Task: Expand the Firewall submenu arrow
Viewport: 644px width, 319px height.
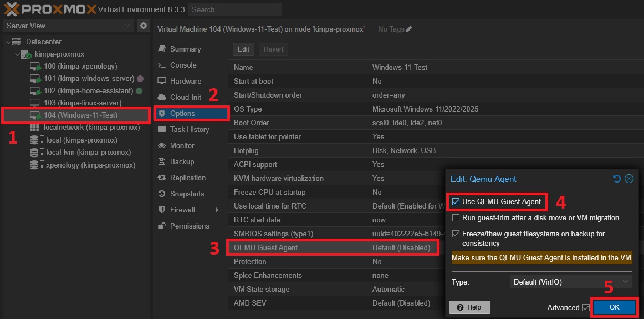Action: coord(216,210)
